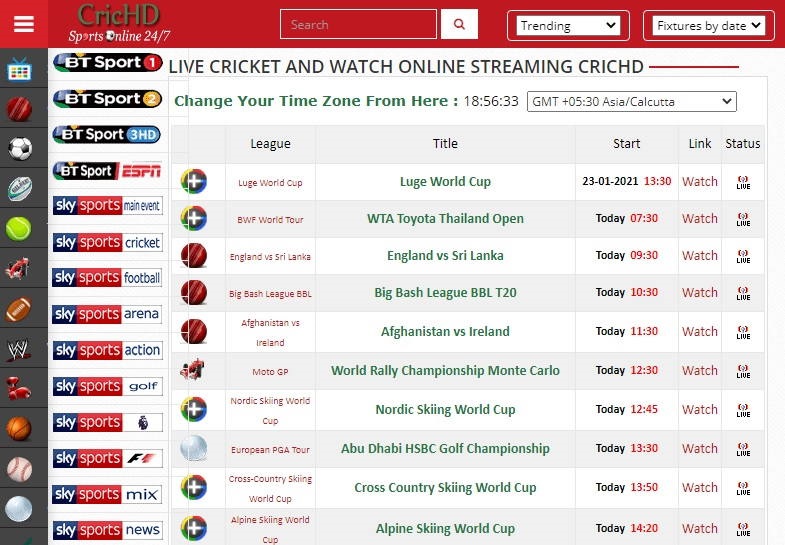Open Sky Sports Main Event channel
Screen dimensions: 785x545
tap(108, 205)
